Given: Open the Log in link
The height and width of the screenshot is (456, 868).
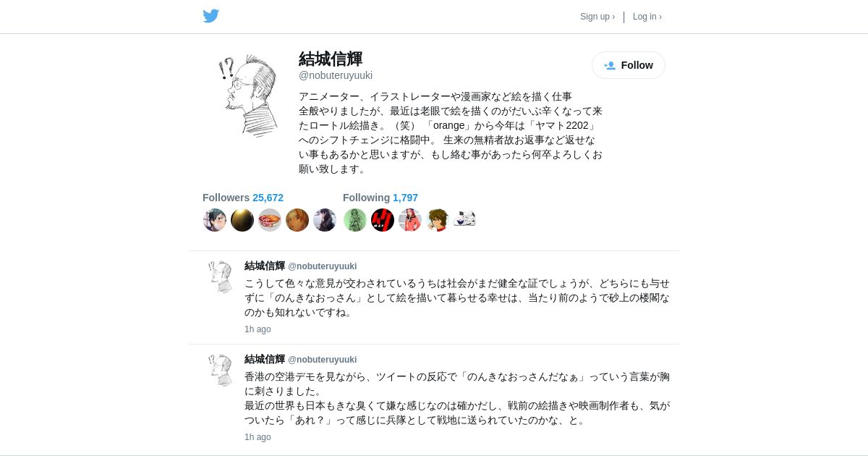Looking at the screenshot, I should tap(647, 17).
